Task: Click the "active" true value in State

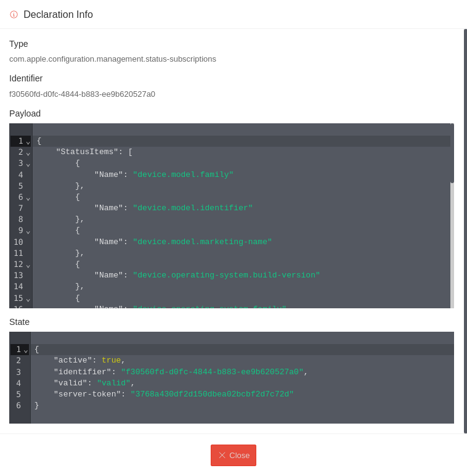Action: point(111,361)
